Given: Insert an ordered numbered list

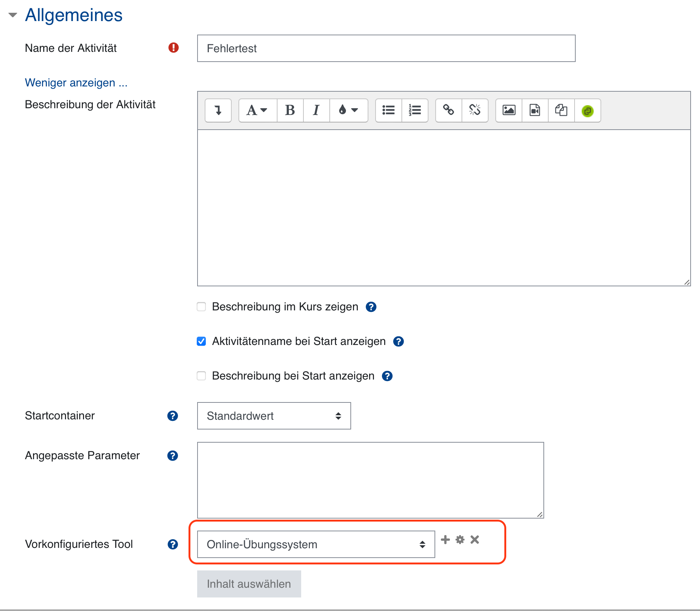Looking at the screenshot, I should point(415,110).
